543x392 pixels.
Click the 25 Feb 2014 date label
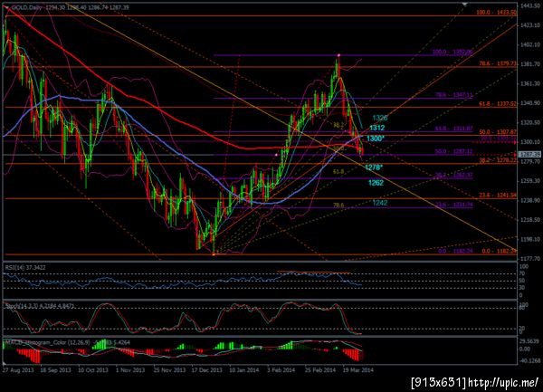[x=320, y=370]
